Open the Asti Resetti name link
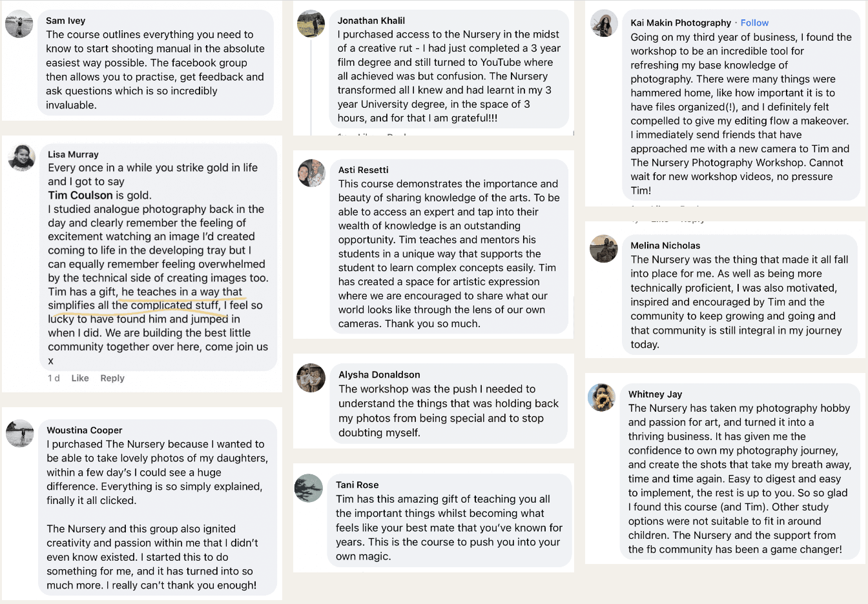Image resolution: width=868 pixels, height=604 pixels. [x=364, y=170]
